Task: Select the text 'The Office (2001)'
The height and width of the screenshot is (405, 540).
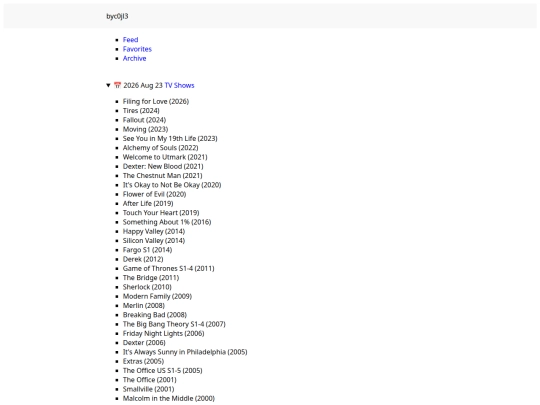Action: tap(149, 380)
